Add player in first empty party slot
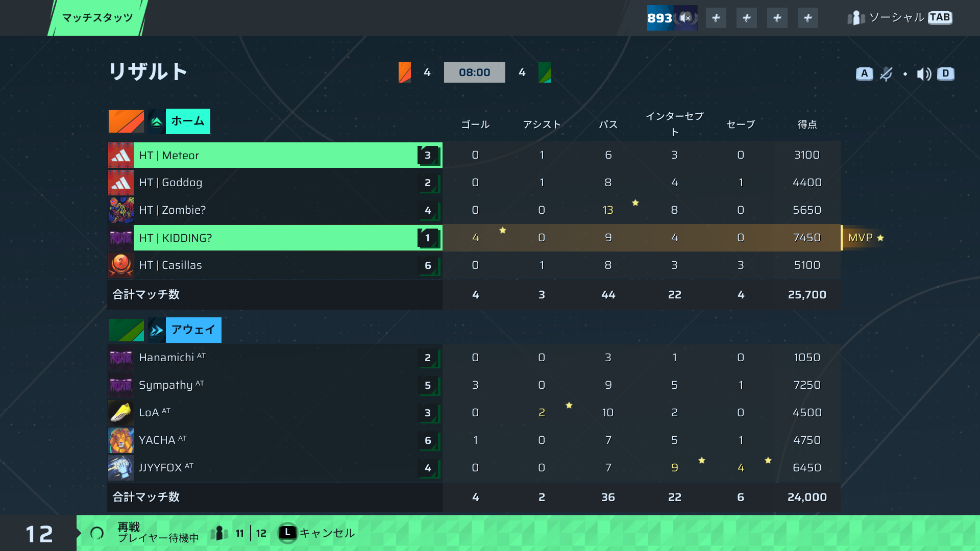The image size is (980, 551). pos(716,18)
